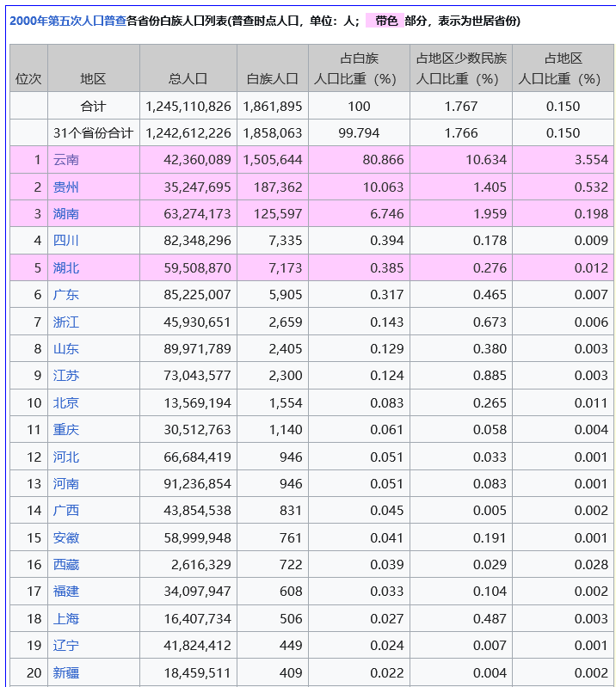Click Sichuan's Bai population 7,335

pyautogui.click(x=286, y=241)
